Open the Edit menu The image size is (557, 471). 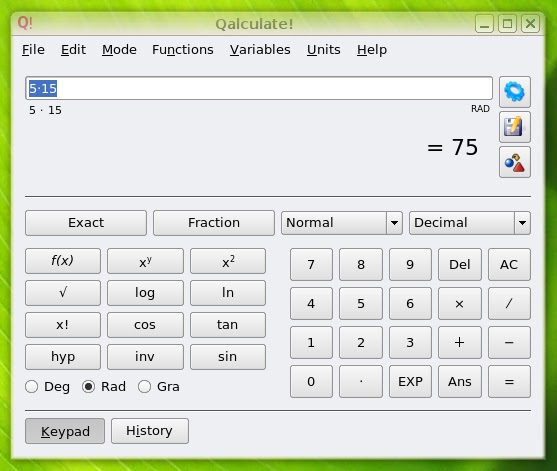pos(73,50)
